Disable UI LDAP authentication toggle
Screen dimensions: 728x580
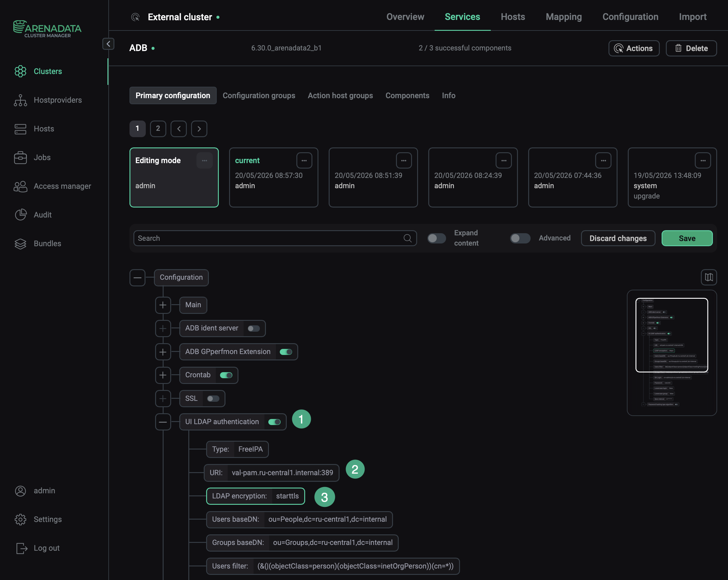(275, 422)
